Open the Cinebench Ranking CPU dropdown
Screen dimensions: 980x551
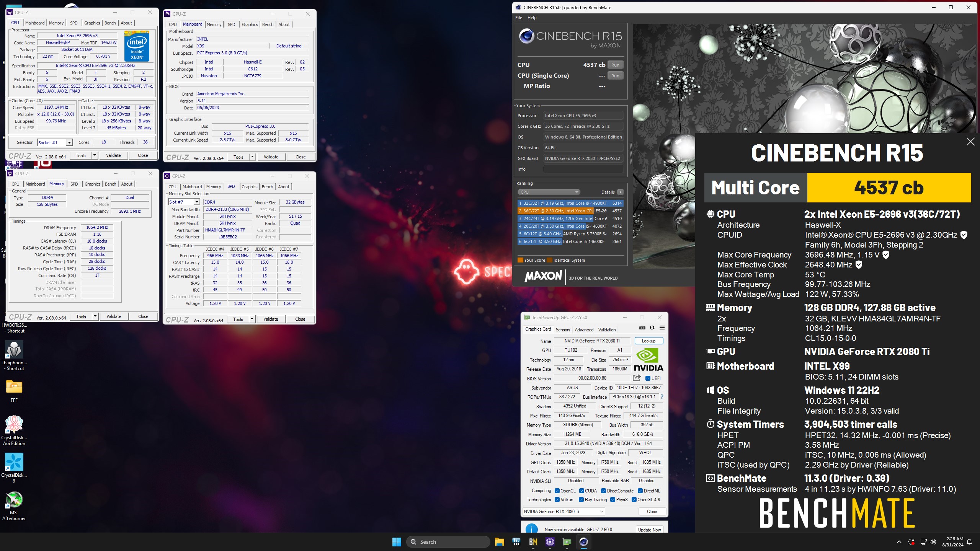[549, 192]
